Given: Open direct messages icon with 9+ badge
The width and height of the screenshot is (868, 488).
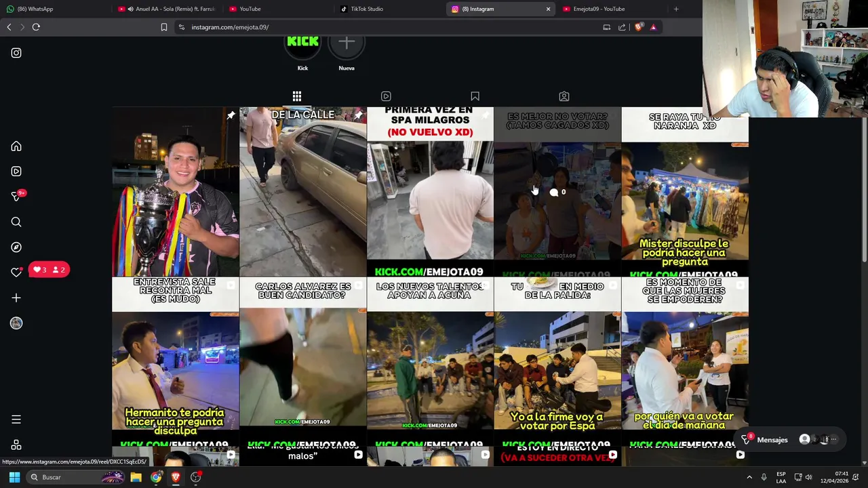Looking at the screenshot, I should click(x=17, y=196).
